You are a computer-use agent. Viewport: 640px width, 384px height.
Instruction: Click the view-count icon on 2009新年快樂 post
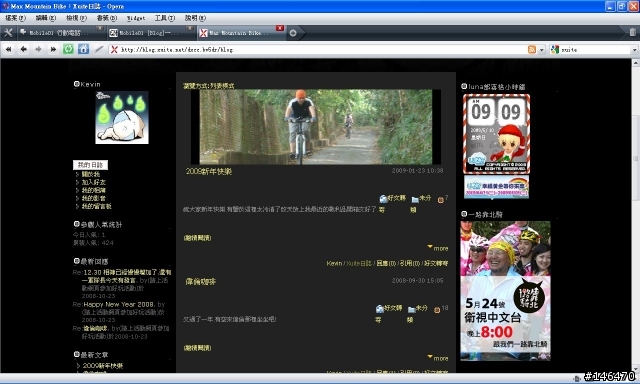(440, 200)
